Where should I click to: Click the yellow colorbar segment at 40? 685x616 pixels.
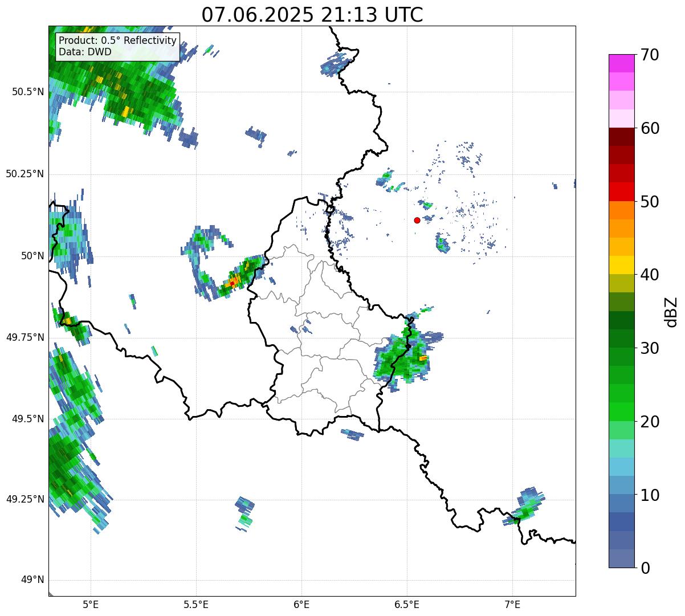tap(621, 265)
